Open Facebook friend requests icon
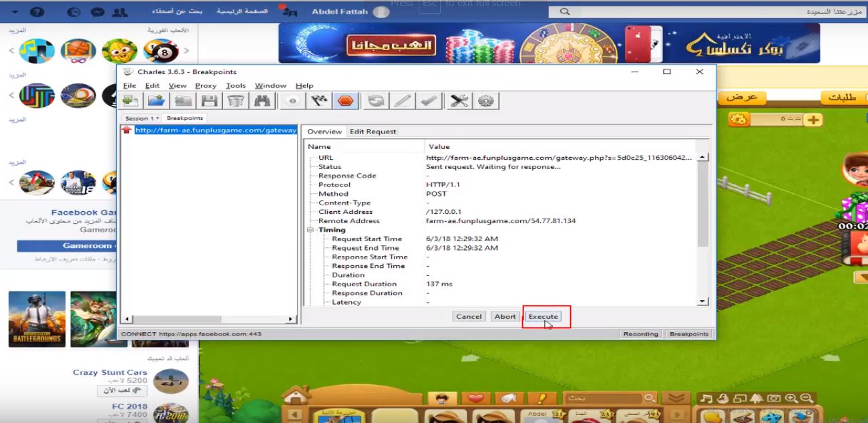 click(120, 12)
